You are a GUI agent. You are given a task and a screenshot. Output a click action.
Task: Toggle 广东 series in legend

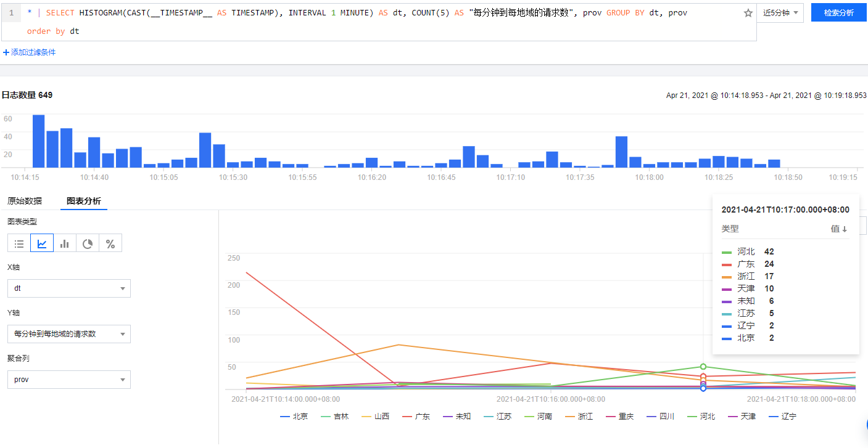pos(416,417)
